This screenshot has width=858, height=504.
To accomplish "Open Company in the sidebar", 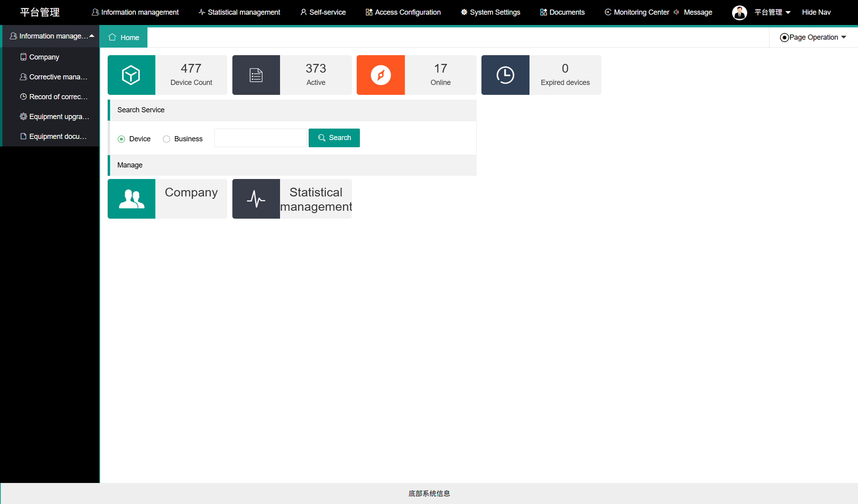I will [x=50, y=57].
